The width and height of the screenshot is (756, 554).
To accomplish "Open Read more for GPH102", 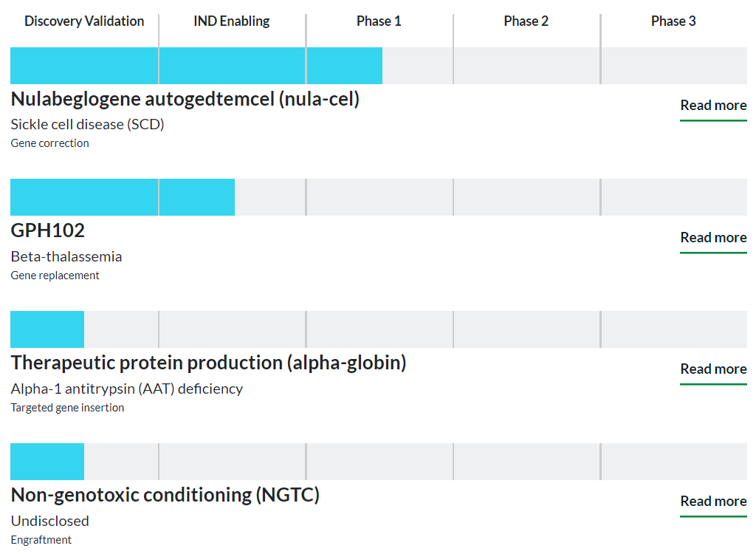I will click(x=713, y=238).
